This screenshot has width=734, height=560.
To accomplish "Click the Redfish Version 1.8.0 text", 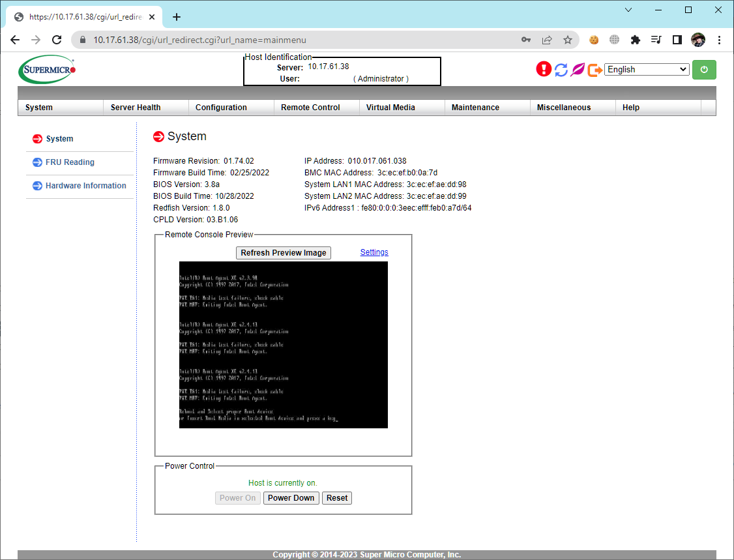I will (192, 207).
